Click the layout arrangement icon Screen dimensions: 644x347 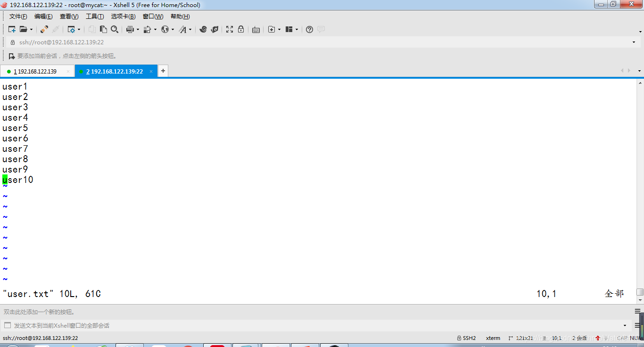click(289, 29)
